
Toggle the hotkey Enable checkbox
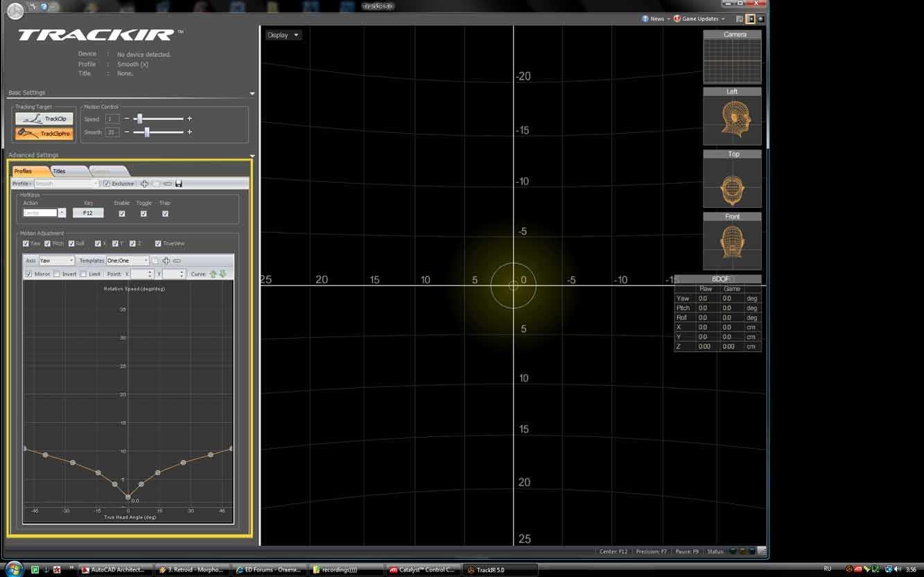[122, 213]
